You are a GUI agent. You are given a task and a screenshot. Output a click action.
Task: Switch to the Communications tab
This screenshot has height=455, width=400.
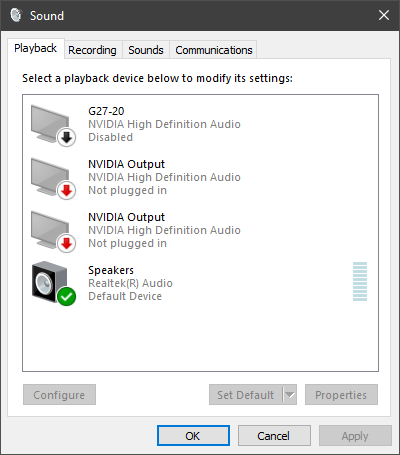214,50
